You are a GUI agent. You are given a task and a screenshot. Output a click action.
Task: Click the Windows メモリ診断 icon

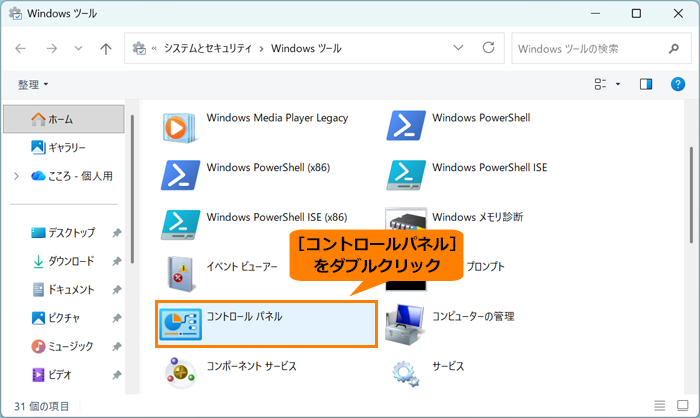click(401, 223)
